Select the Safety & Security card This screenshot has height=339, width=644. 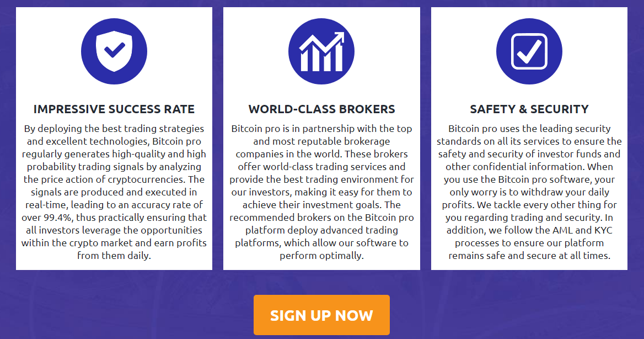tap(529, 138)
